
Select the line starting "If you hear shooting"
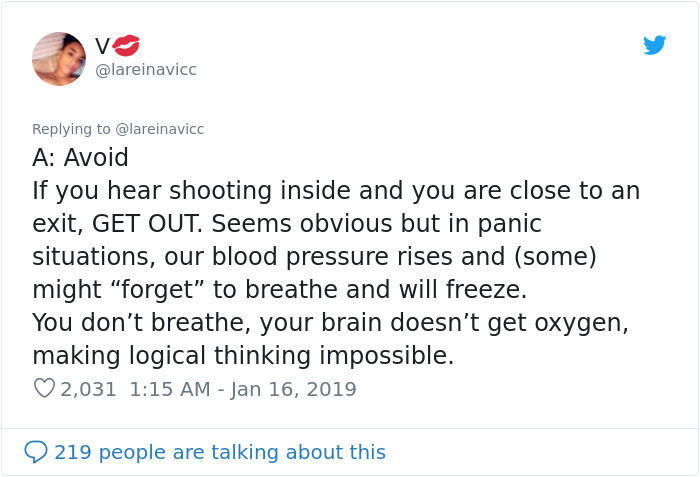(336, 190)
